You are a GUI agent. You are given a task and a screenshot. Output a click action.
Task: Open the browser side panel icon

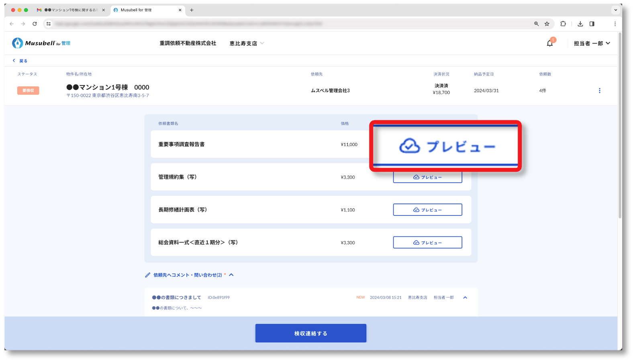pos(592,24)
